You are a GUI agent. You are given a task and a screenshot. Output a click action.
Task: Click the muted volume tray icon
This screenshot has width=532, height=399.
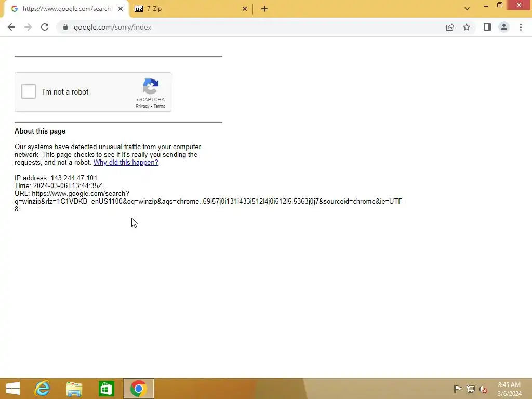point(483,389)
